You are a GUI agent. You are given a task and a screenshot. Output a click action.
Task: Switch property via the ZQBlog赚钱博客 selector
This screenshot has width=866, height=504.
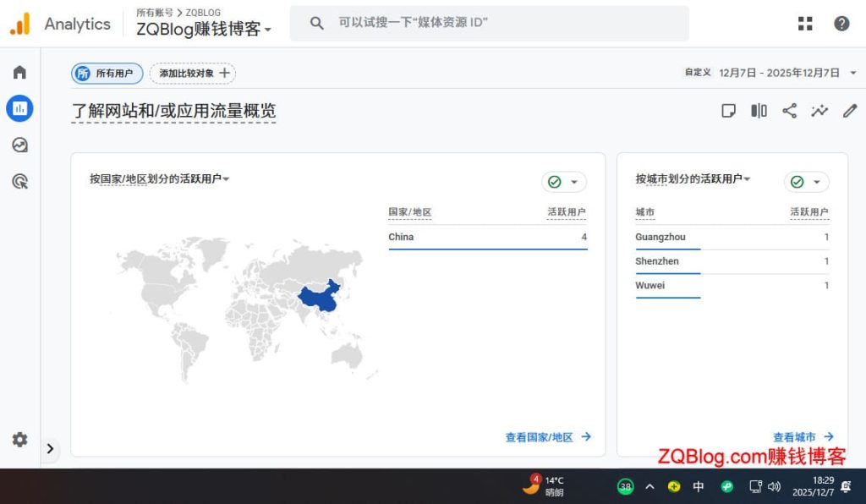point(200,28)
